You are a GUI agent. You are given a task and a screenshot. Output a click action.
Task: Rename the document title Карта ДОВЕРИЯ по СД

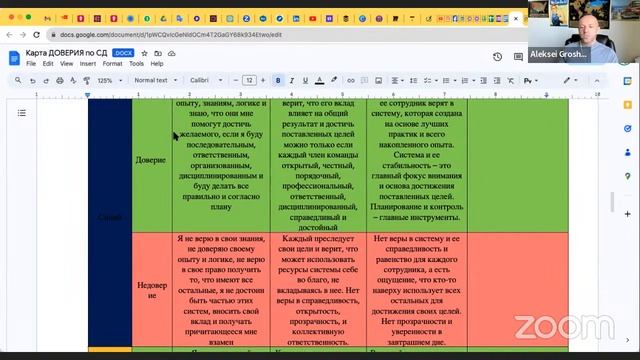pyautogui.click(x=67, y=53)
